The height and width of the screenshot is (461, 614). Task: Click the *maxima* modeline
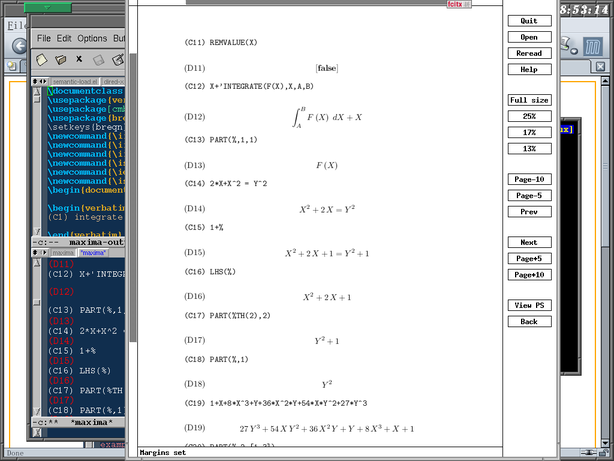pos(78,422)
